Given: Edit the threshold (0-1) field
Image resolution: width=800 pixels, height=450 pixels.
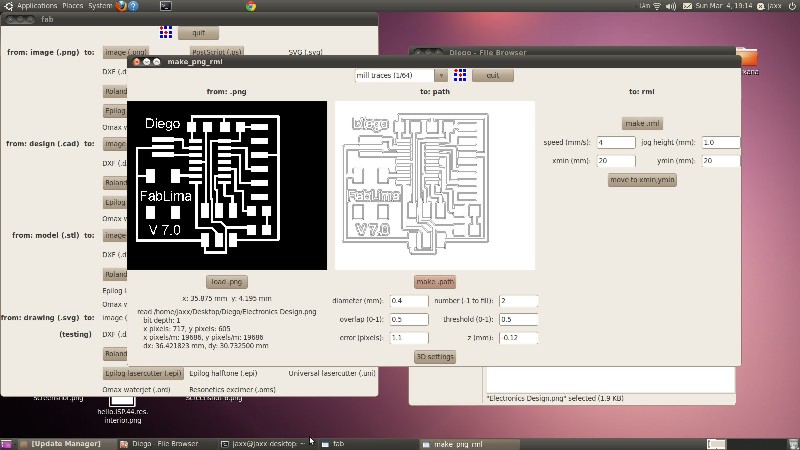Looking at the screenshot, I should pos(518,319).
